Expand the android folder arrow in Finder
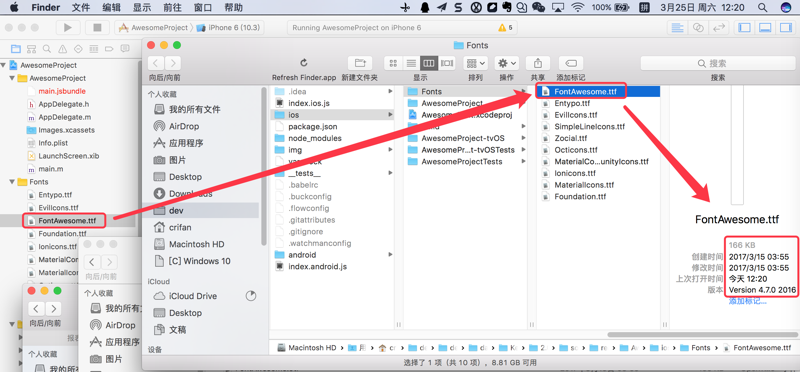The width and height of the screenshot is (800, 372). point(390,255)
